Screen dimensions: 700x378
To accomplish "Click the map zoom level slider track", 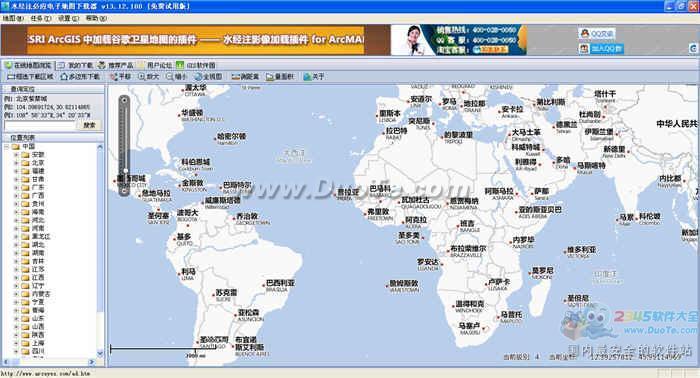I will 125,145.
